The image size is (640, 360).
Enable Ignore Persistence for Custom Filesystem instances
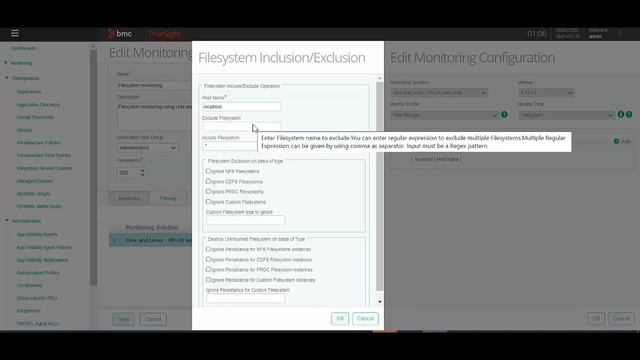point(208,280)
